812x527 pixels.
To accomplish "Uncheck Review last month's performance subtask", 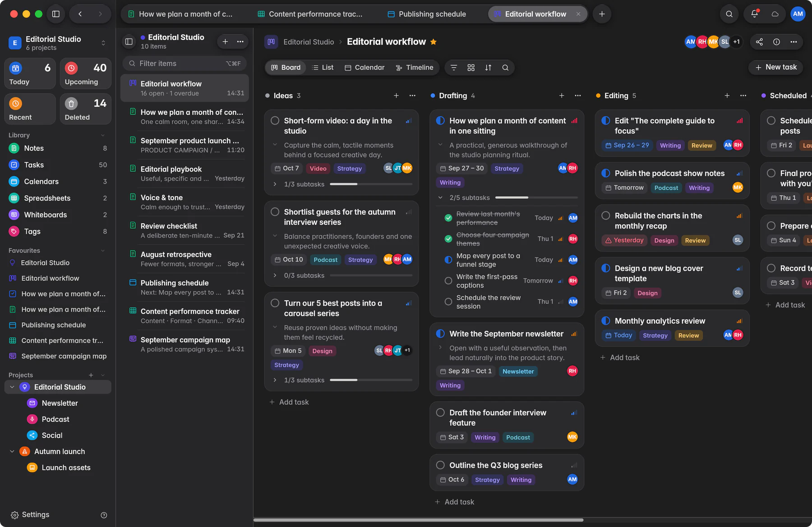I will tap(448, 218).
